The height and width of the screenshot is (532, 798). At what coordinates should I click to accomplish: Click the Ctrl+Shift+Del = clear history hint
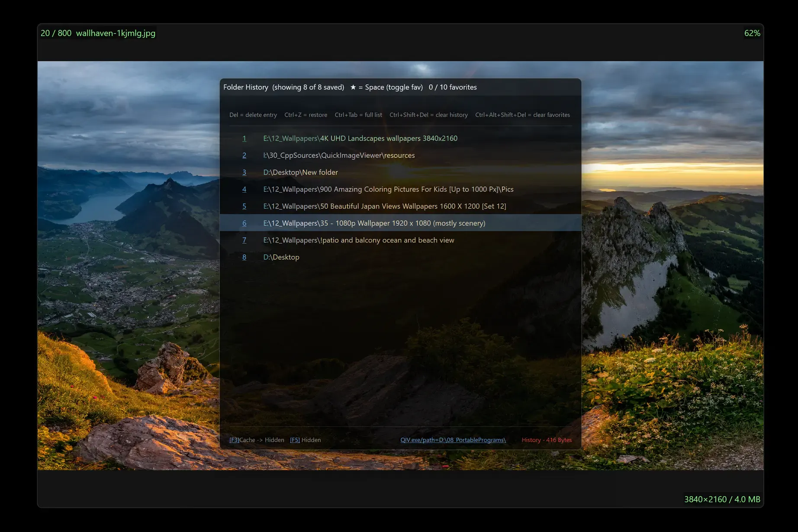(428, 115)
